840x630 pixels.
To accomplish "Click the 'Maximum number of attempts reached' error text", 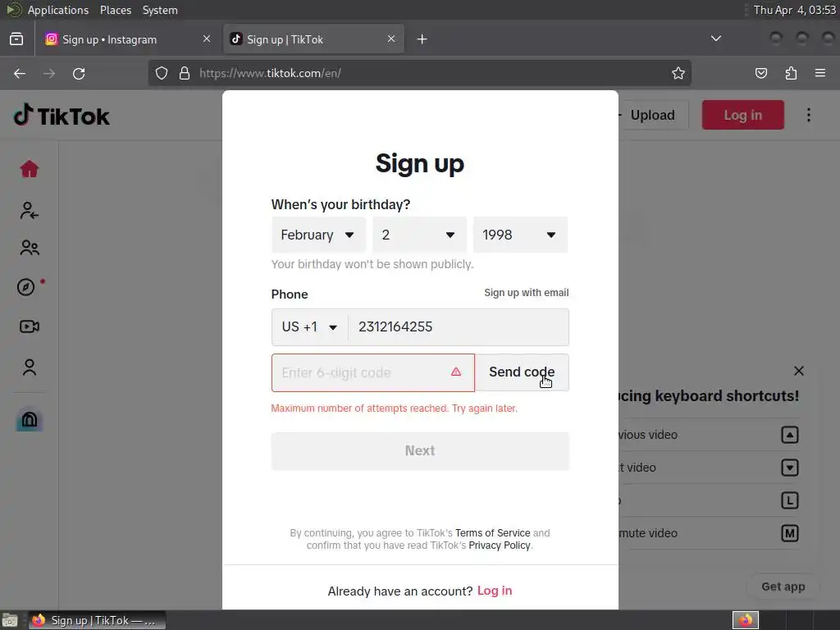I will (395, 409).
